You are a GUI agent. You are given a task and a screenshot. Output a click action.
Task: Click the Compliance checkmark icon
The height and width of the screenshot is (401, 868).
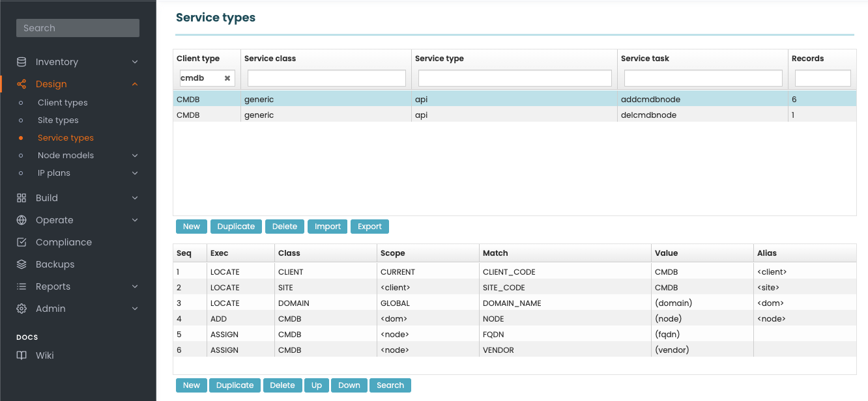[x=22, y=242]
